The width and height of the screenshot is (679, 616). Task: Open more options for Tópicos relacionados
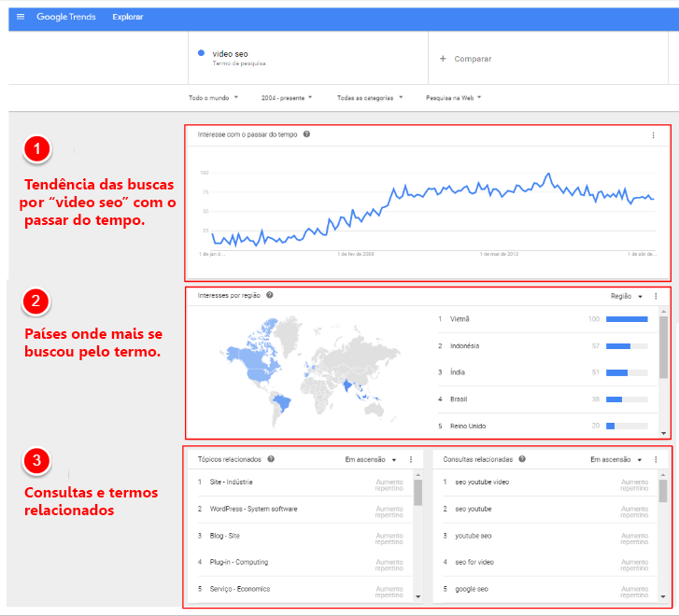pyautogui.click(x=410, y=459)
